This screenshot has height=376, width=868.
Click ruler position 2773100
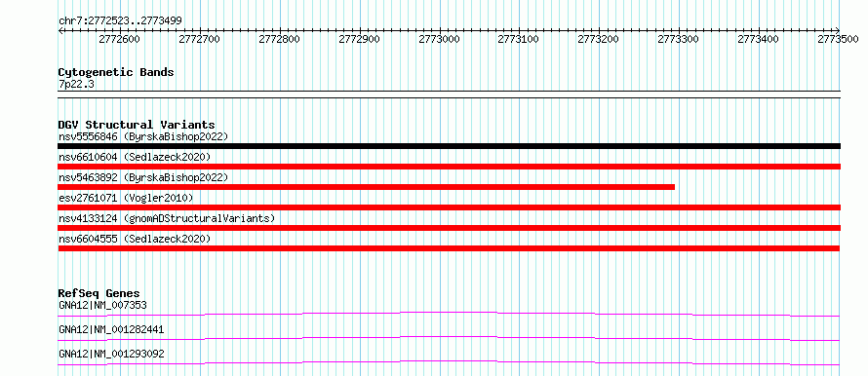519,39
